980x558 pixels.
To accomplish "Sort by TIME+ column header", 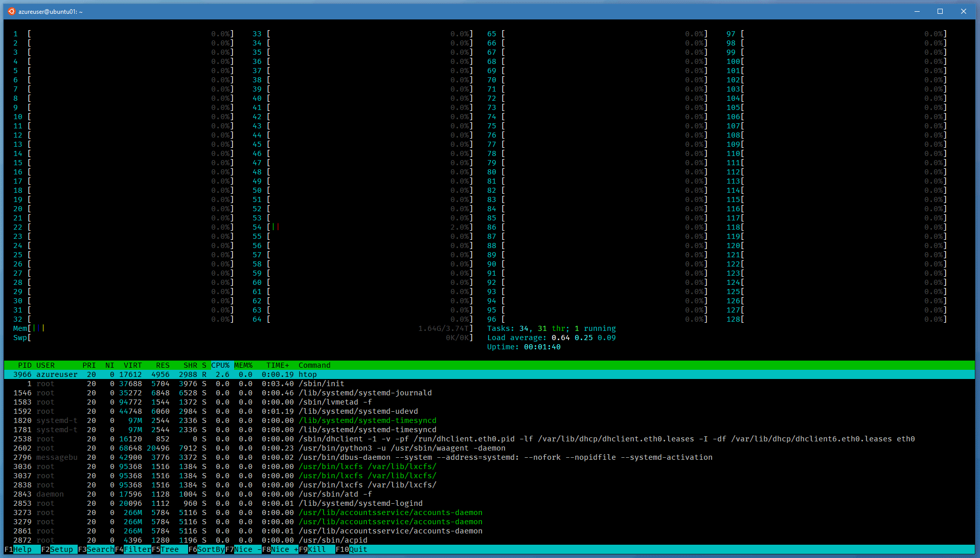I will tap(278, 365).
